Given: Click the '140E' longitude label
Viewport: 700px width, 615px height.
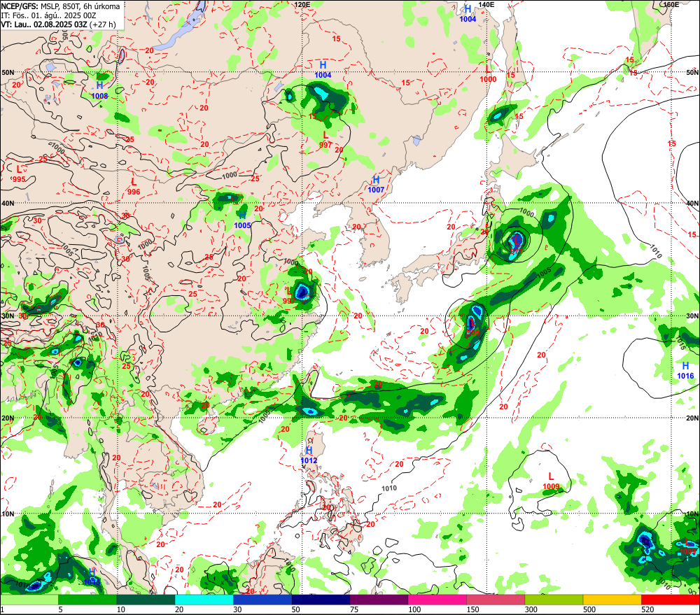Looking at the screenshot, I should [x=486, y=4].
